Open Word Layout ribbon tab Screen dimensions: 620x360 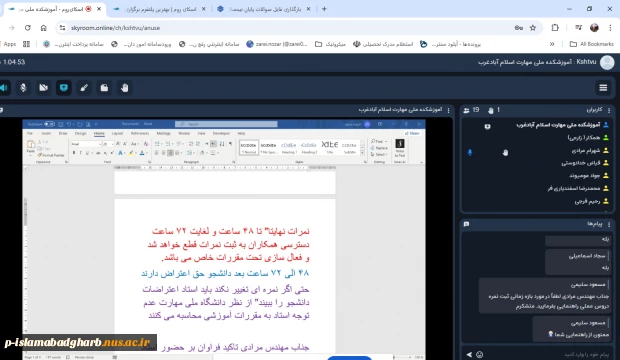(x=117, y=133)
